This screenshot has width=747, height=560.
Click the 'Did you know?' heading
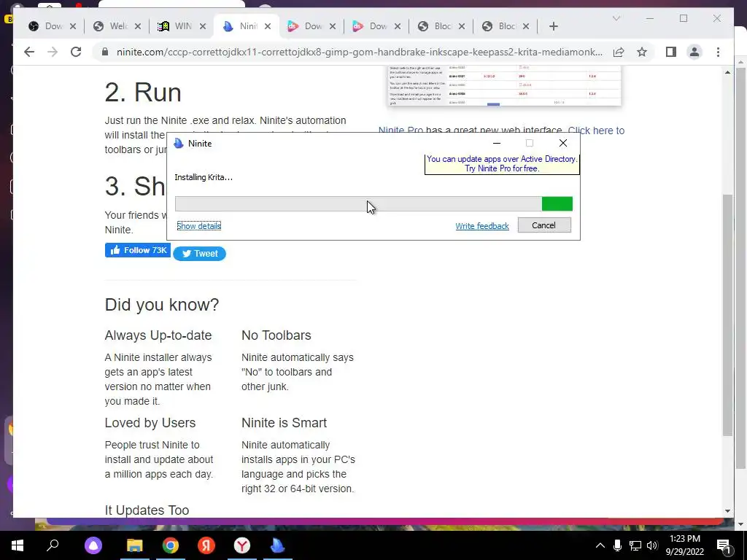point(162,305)
